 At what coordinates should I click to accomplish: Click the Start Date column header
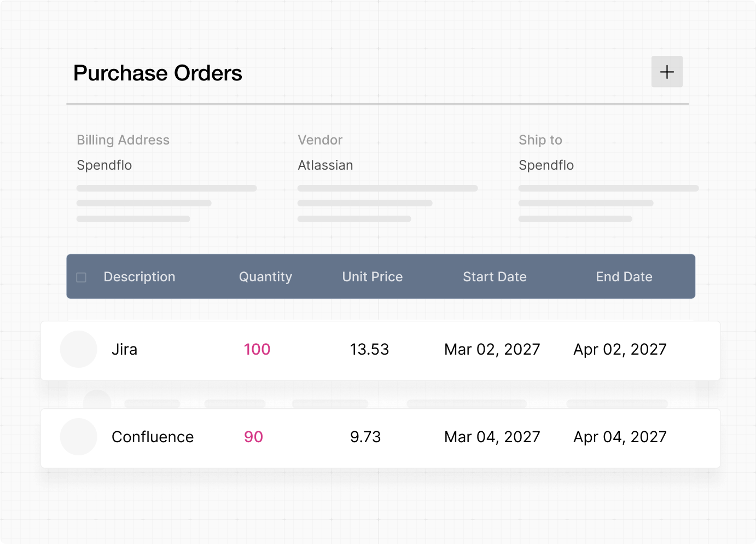click(495, 277)
